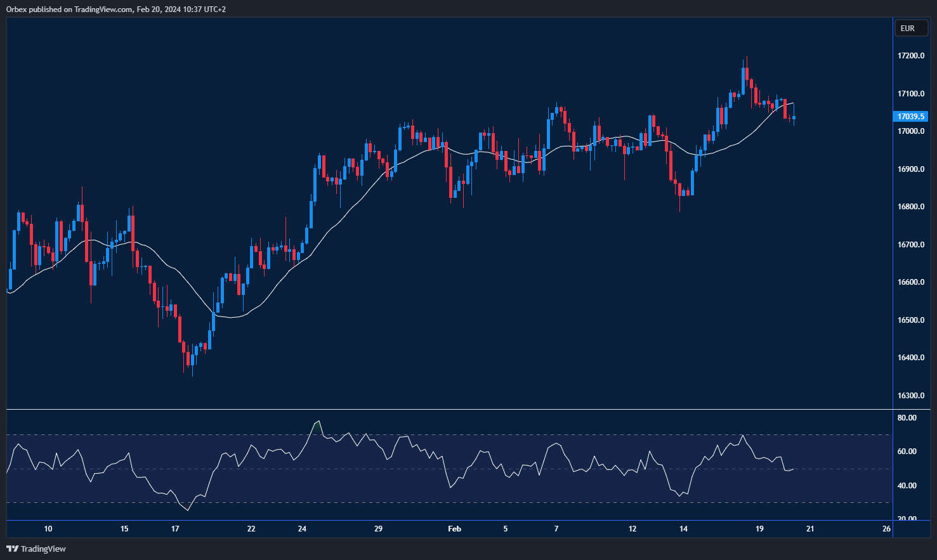Click the 24 date marker on the time axis
The width and height of the screenshot is (937, 560).
(302, 529)
